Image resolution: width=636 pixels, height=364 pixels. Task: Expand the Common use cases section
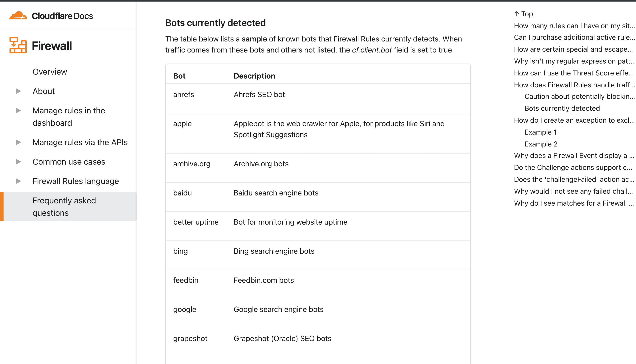(18, 161)
